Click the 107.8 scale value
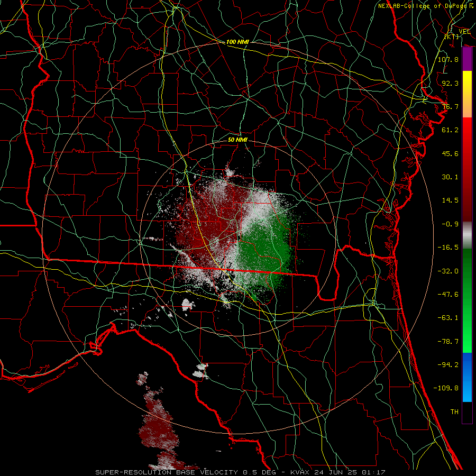The image size is (476, 476). tap(448, 59)
